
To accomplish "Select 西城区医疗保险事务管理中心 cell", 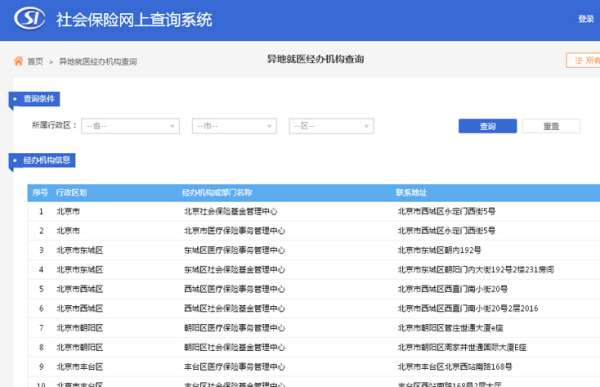I will pos(234,289).
